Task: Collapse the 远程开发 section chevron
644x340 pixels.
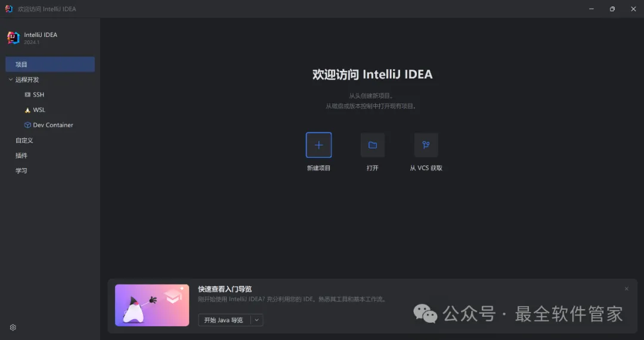Action: click(x=11, y=80)
